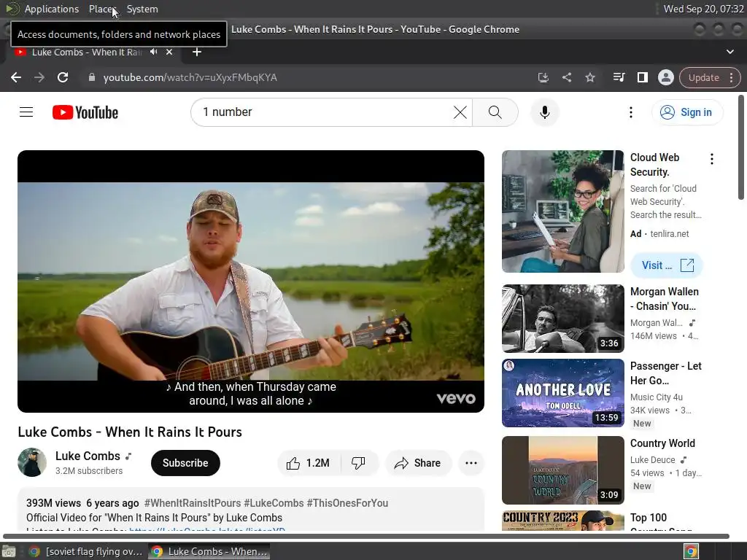Open Chrome three-dot menu

731,77
